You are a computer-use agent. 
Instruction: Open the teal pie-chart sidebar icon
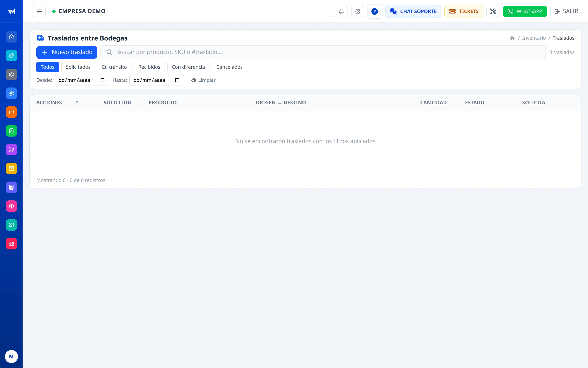click(x=11, y=56)
